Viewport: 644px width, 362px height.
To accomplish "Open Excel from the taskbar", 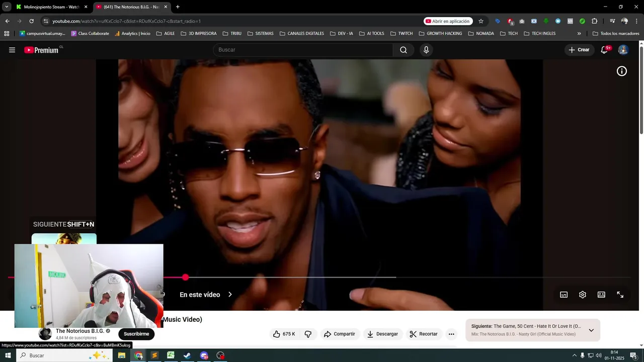I will point(171,355).
